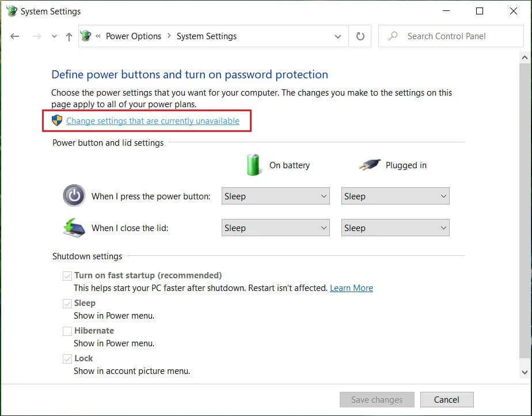Open the recent locations chevron

[54, 36]
